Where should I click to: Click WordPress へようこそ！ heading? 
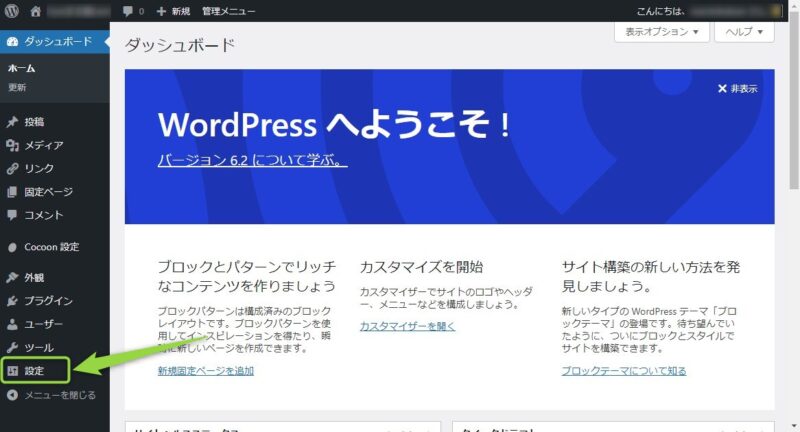pyautogui.click(x=334, y=125)
